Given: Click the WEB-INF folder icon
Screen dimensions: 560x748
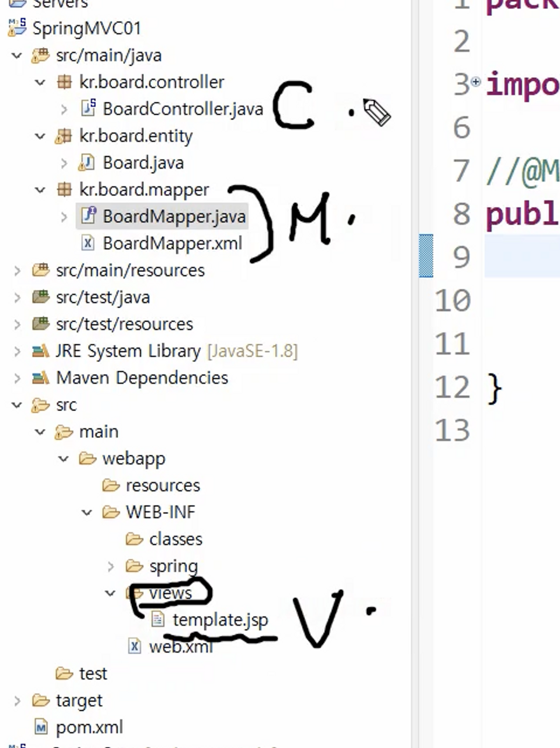Looking at the screenshot, I should pos(111,512).
